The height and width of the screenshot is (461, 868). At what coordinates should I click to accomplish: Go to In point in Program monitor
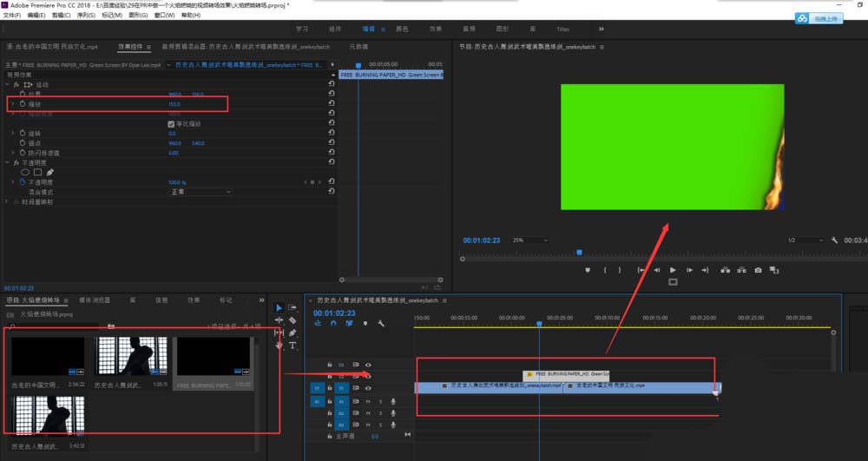641,270
